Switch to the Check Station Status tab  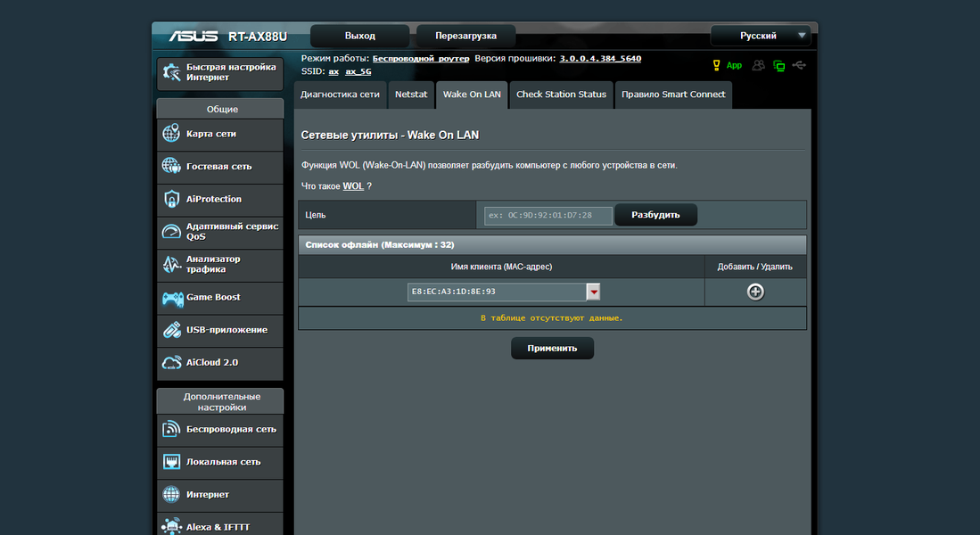tap(561, 95)
